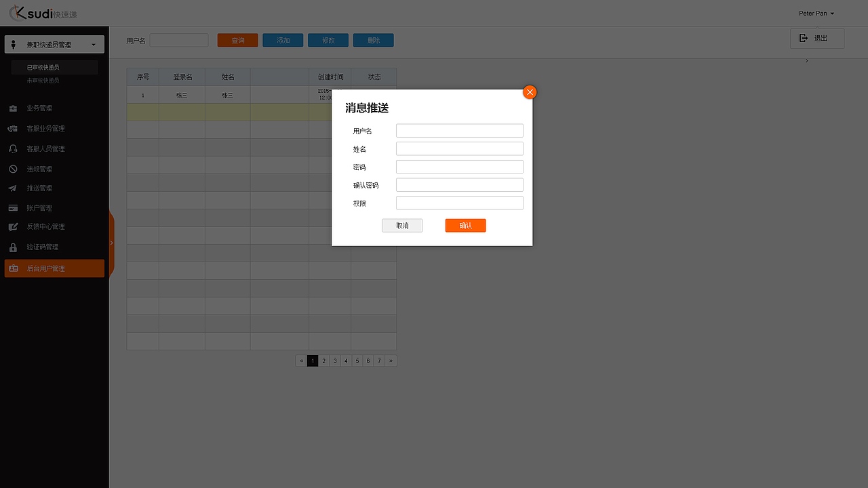This screenshot has width=868, height=488.
Task: Focus the 用户名 field in the dialog
Action: click(x=460, y=131)
